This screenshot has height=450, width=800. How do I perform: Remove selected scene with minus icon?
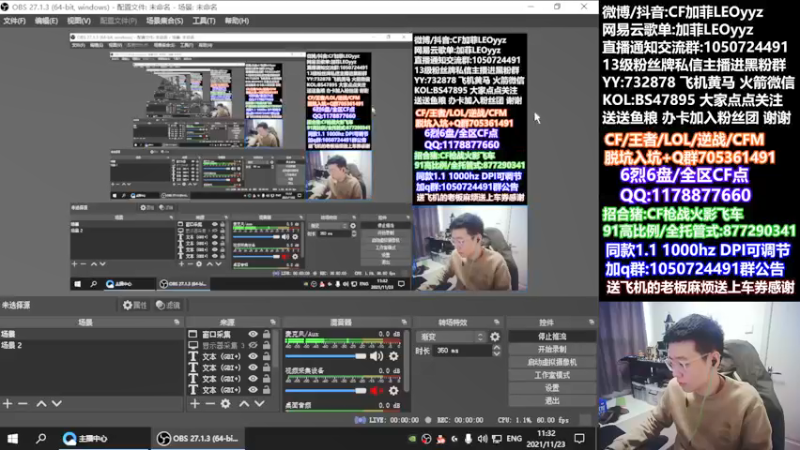[22, 404]
